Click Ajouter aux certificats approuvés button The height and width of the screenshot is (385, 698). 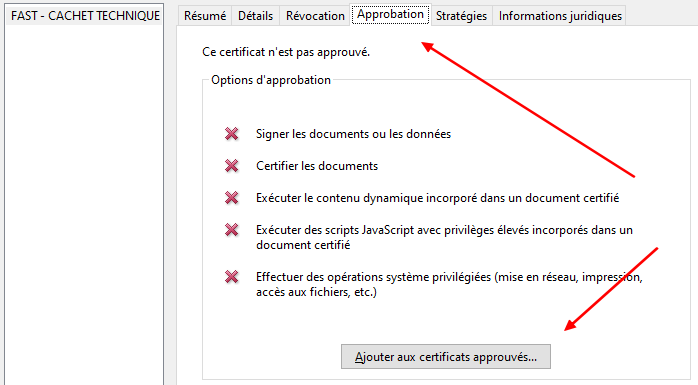click(x=446, y=357)
